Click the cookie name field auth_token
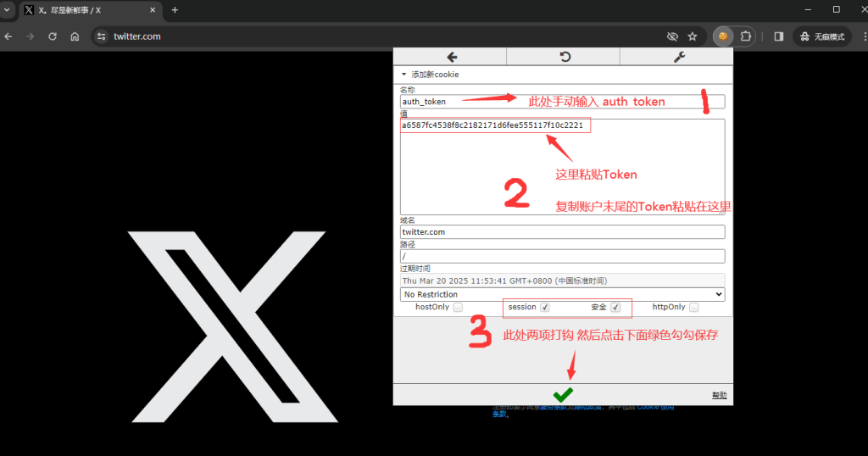 pos(563,101)
